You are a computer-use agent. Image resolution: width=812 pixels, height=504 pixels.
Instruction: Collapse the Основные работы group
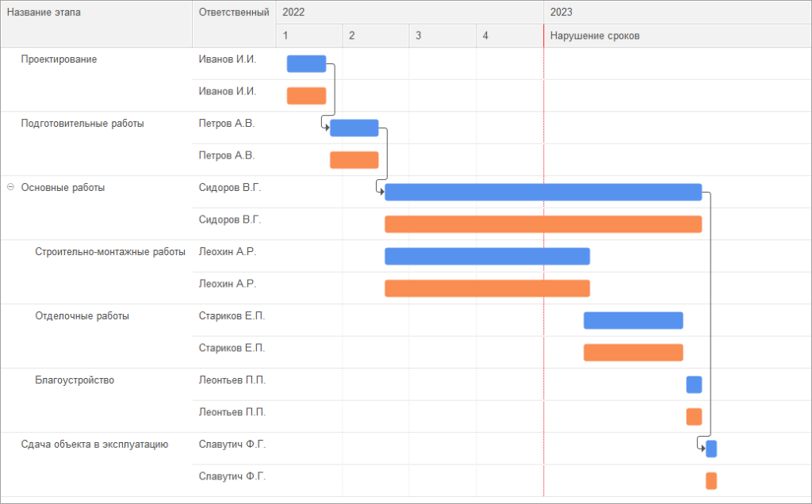[x=10, y=188]
